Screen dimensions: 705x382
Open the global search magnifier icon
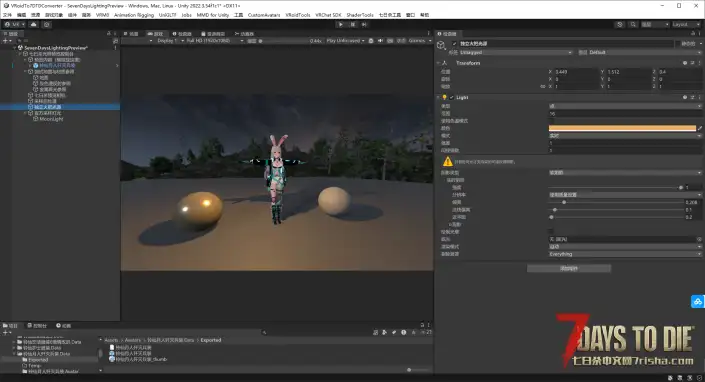tap(633, 24)
